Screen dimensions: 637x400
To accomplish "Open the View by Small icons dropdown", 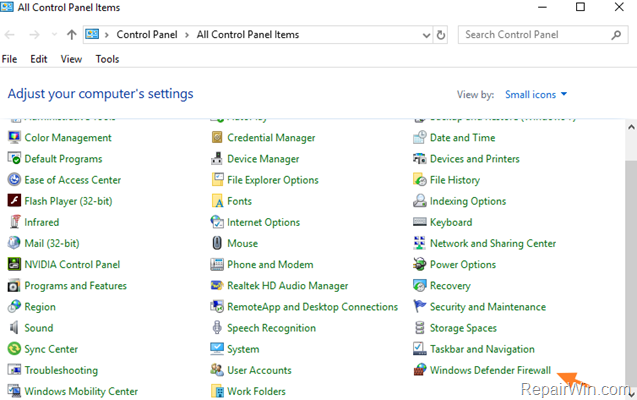I will [536, 95].
